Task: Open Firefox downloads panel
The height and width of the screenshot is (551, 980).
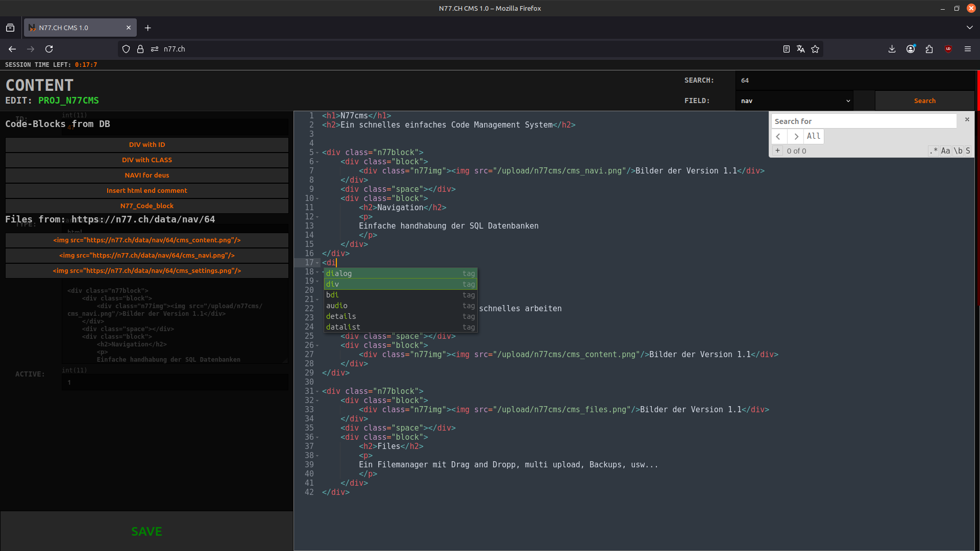Action: point(892,49)
